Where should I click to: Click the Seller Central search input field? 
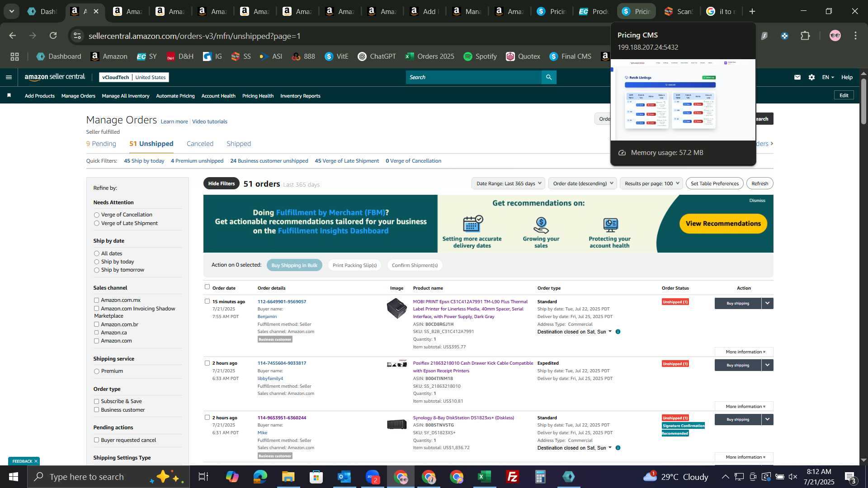point(474,77)
